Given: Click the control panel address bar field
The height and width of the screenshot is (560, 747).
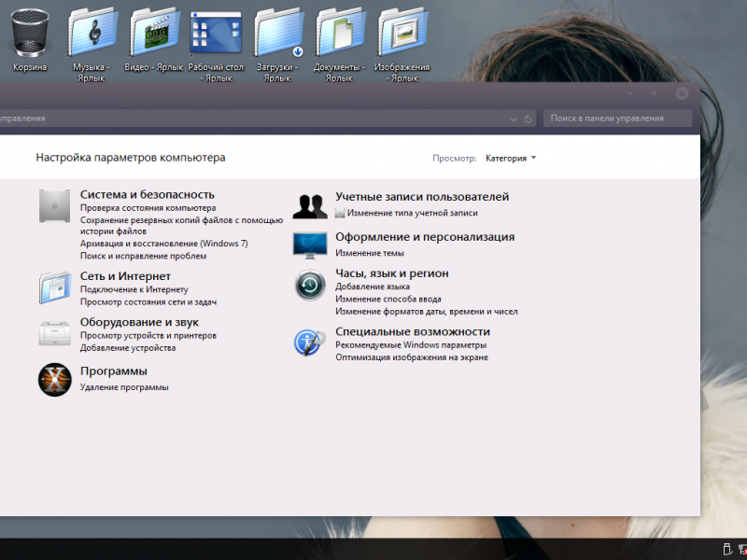Looking at the screenshot, I should pyautogui.click(x=268, y=119).
